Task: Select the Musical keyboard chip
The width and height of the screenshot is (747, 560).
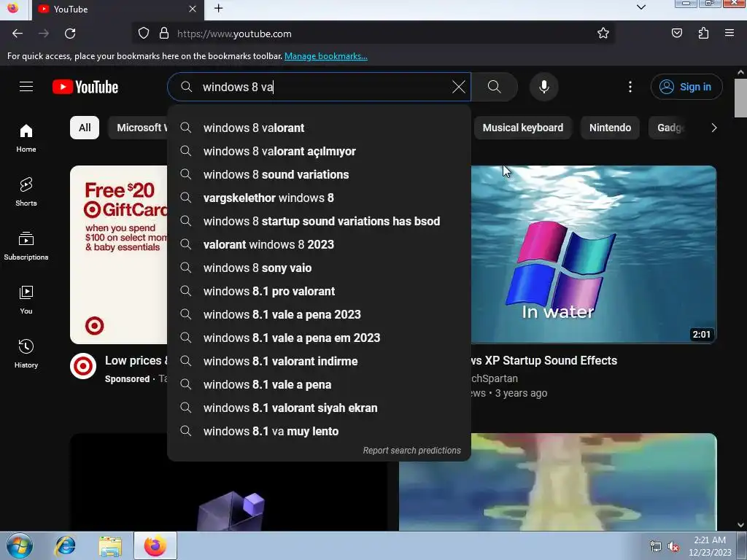Action: (x=522, y=128)
